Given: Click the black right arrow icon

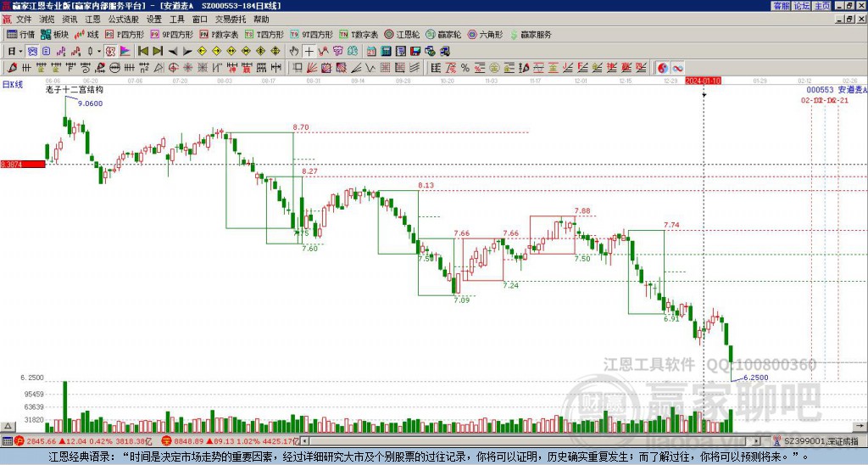Looking at the screenshot, I should pos(187,52).
